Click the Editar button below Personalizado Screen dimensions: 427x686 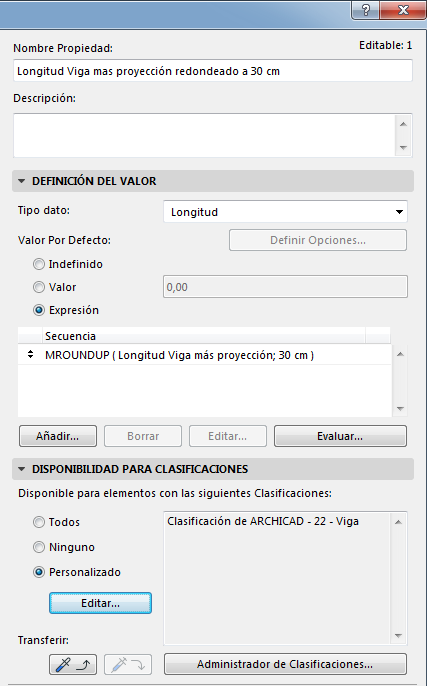click(100, 603)
